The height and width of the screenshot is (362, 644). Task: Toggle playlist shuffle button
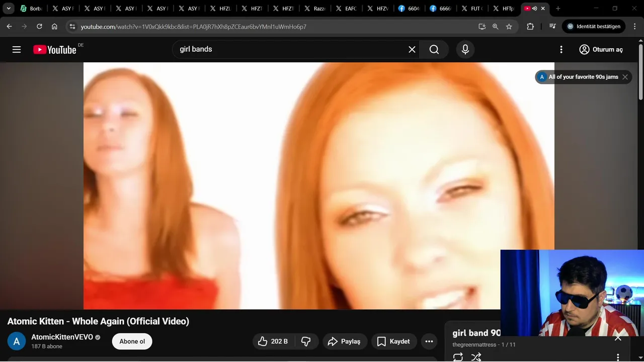[476, 357]
